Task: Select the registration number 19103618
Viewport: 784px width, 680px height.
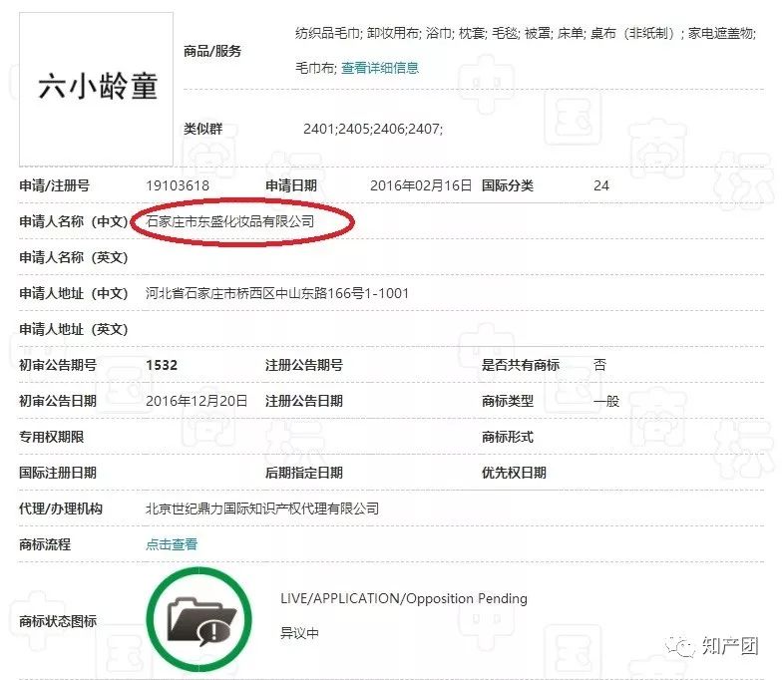Action: 178,185
